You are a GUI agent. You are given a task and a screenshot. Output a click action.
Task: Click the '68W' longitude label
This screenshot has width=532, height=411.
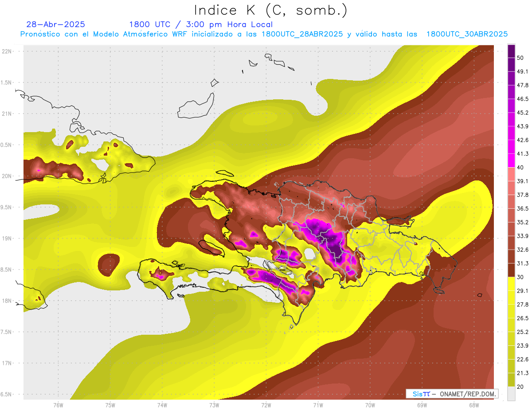[473, 405]
